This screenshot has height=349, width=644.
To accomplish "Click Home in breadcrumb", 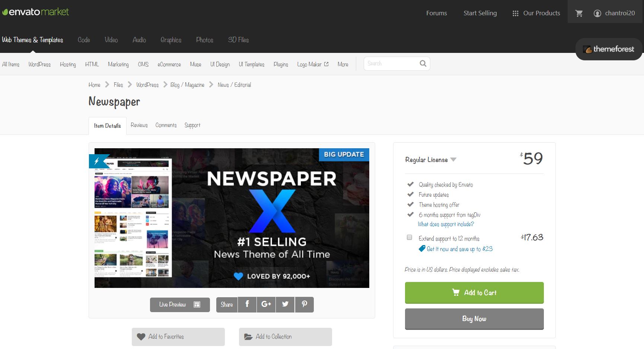I will pos(94,85).
